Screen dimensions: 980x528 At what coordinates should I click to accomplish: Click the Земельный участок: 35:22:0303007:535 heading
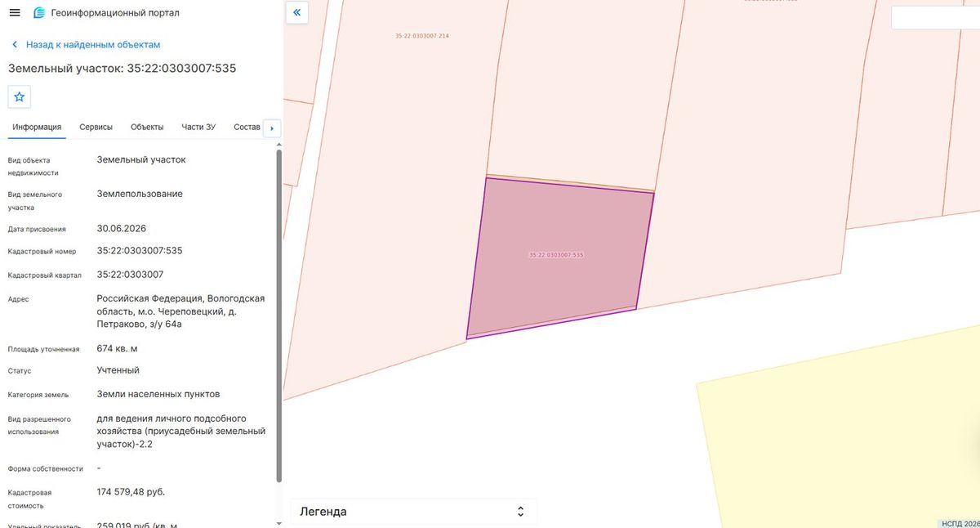[122, 68]
